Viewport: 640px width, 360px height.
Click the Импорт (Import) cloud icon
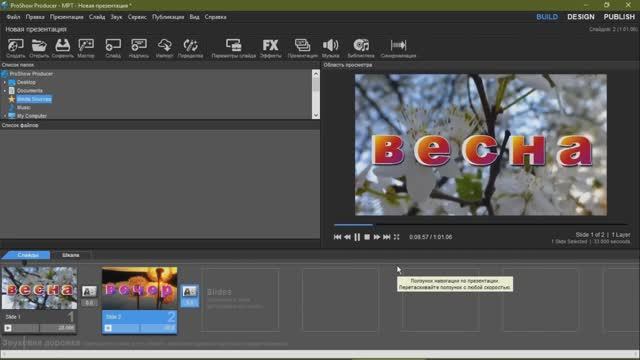164,48
